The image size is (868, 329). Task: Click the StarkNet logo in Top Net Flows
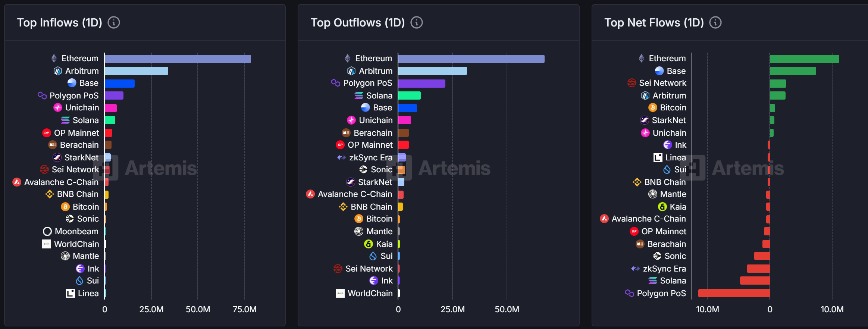[645, 120]
